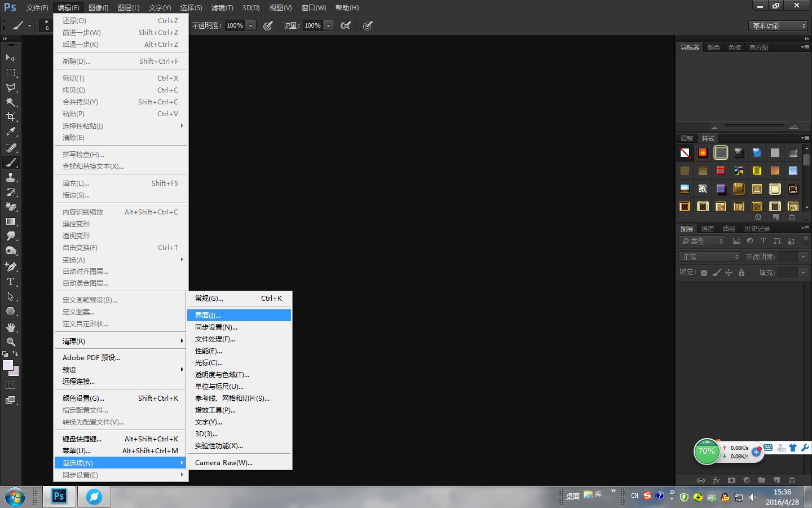Open 键盘快捷键... menu item
Screen dimensions: 812x508
tap(121, 439)
